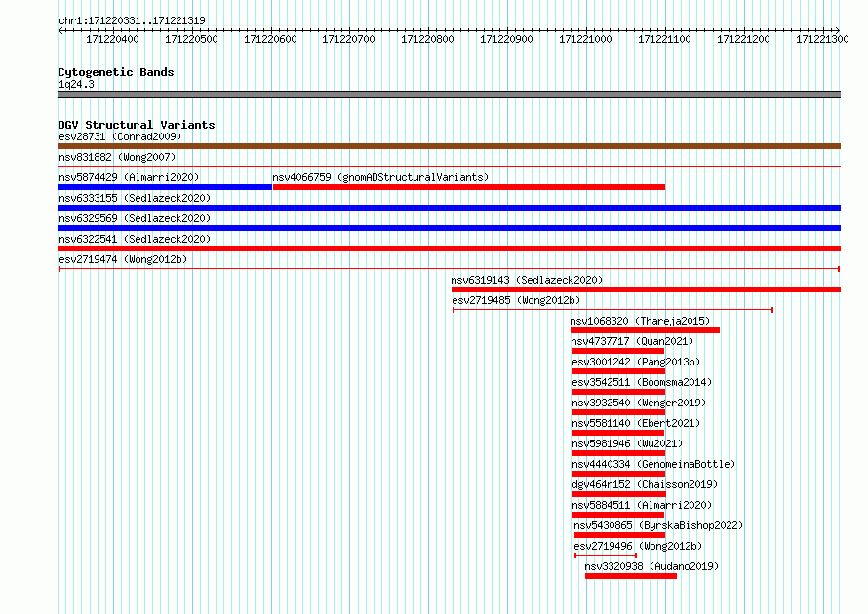Open the nsv5430865 (ByrskaBishop2022) variant
The image size is (868, 614).
point(658,525)
